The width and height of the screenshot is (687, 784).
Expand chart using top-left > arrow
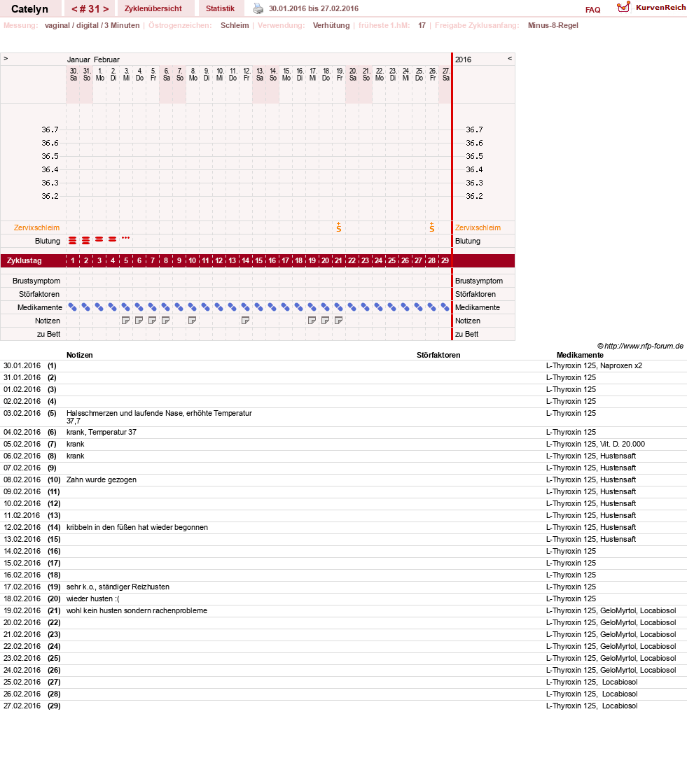tap(6, 59)
